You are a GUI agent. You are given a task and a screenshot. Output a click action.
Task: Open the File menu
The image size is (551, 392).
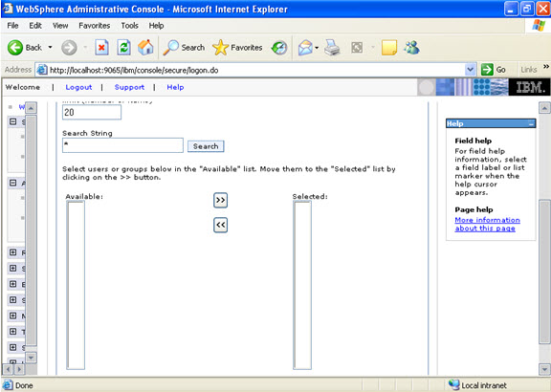point(12,26)
